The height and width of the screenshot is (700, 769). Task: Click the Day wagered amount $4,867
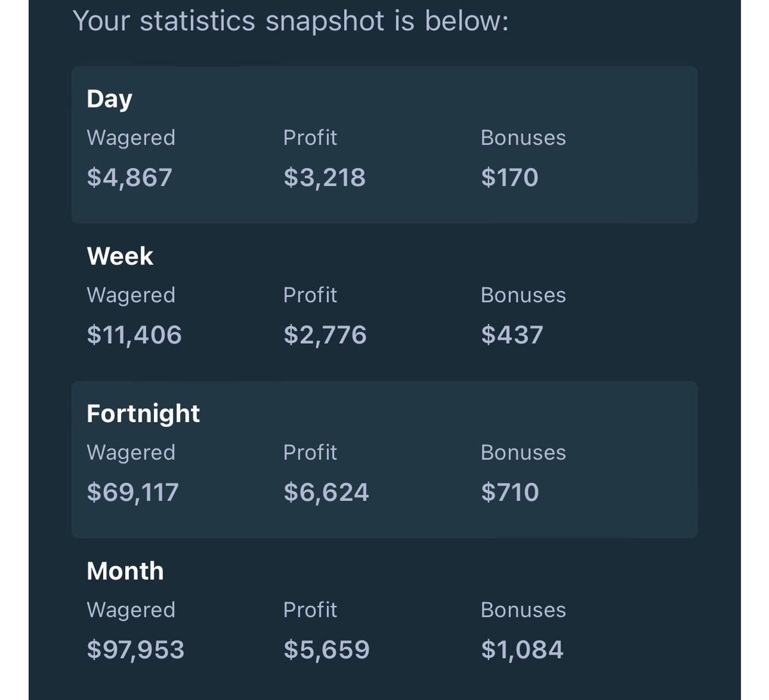click(x=129, y=177)
